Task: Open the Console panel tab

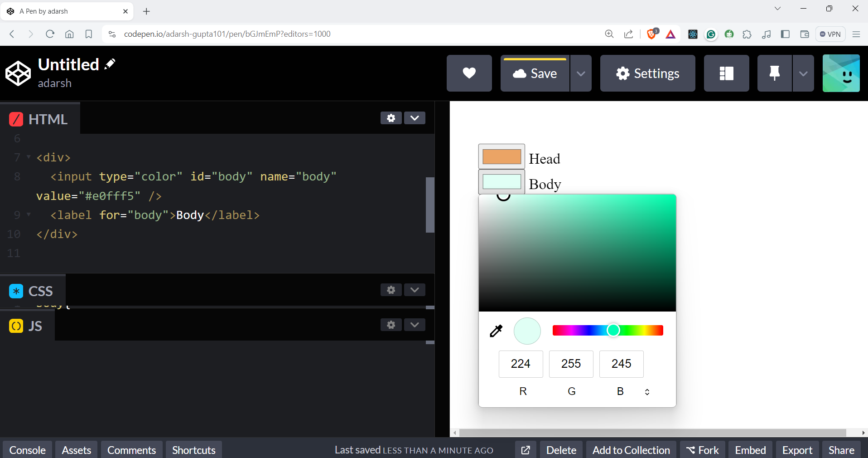Action: pos(27,450)
